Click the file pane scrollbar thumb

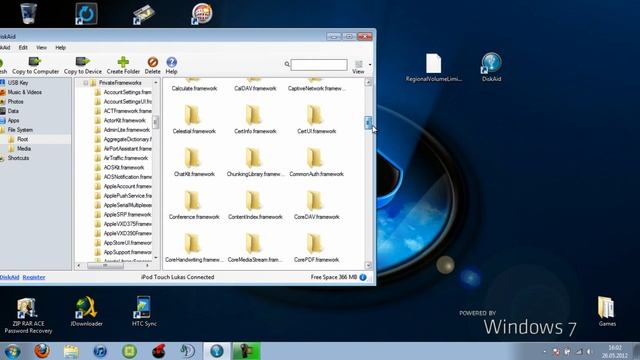point(368,122)
